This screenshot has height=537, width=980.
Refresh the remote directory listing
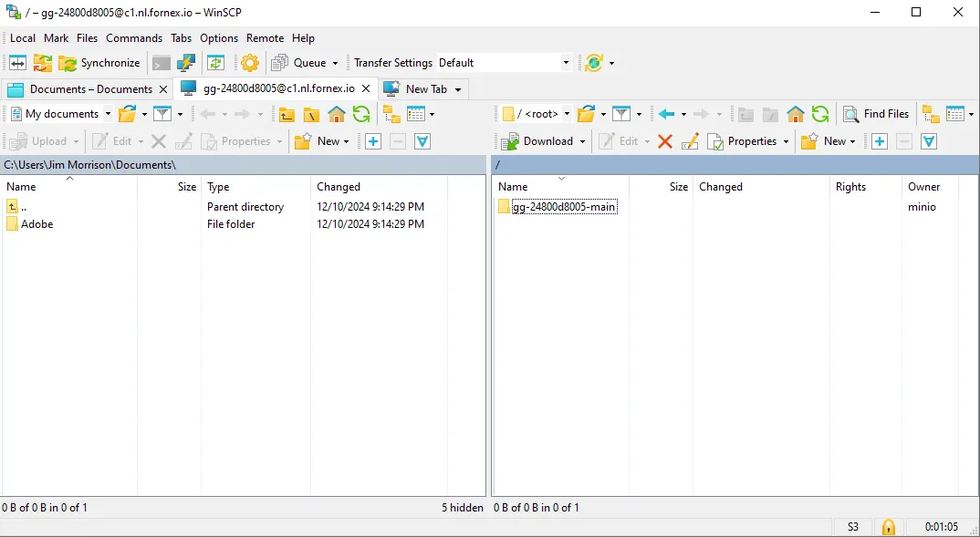pos(820,114)
